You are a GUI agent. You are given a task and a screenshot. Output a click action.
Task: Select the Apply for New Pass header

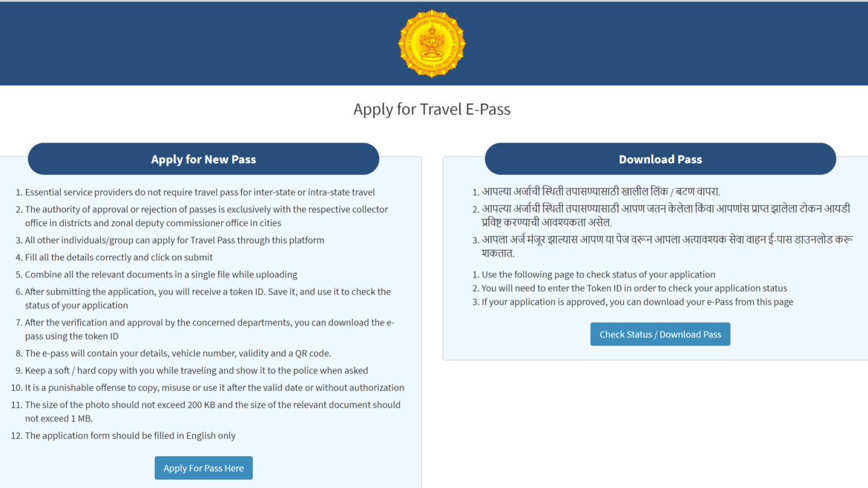(203, 159)
